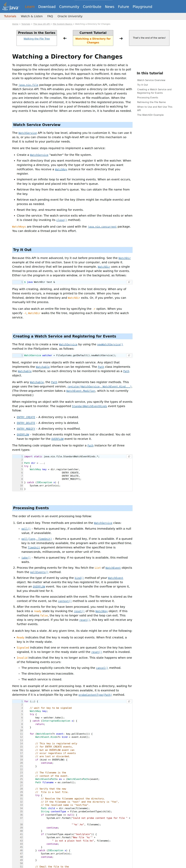Visit the Future page

click(x=124, y=7)
